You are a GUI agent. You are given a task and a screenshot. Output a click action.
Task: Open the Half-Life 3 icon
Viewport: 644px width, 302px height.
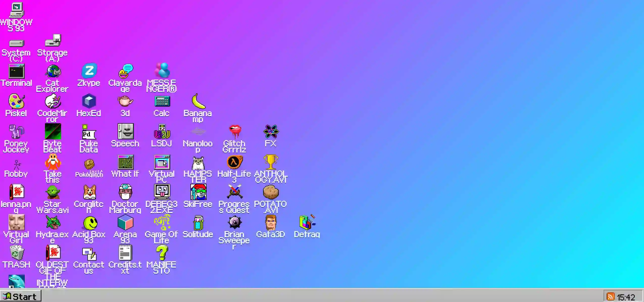pyautogui.click(x=234, y=162)
